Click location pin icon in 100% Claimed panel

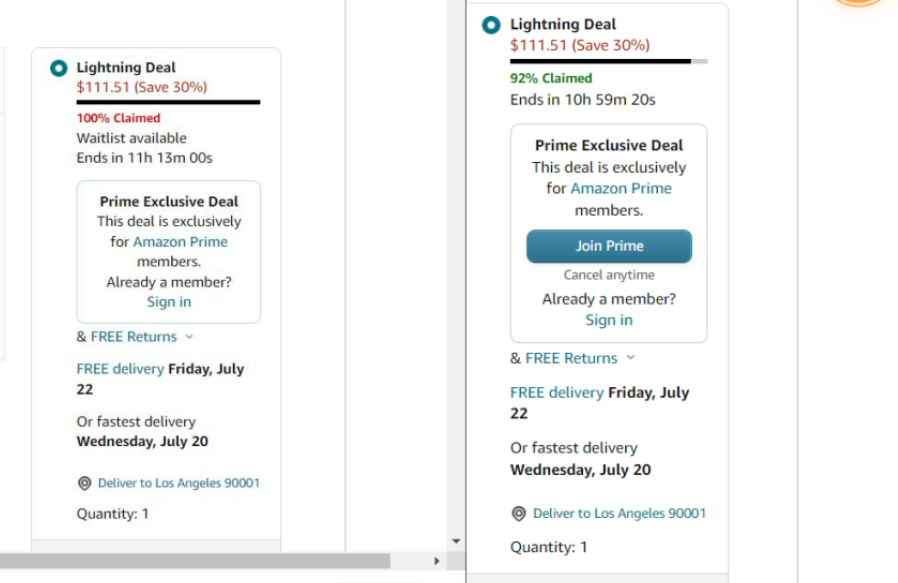(85, 483)
